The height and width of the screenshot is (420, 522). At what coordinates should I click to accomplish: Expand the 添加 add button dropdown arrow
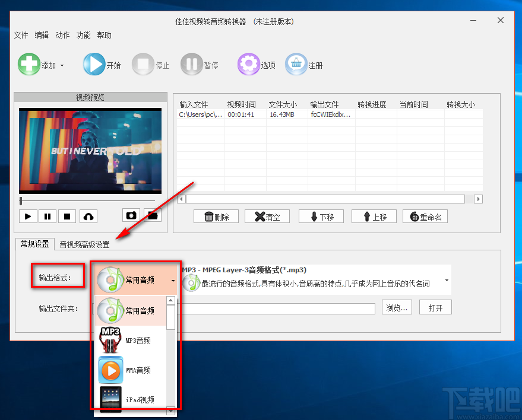click(x=61, y=65)
